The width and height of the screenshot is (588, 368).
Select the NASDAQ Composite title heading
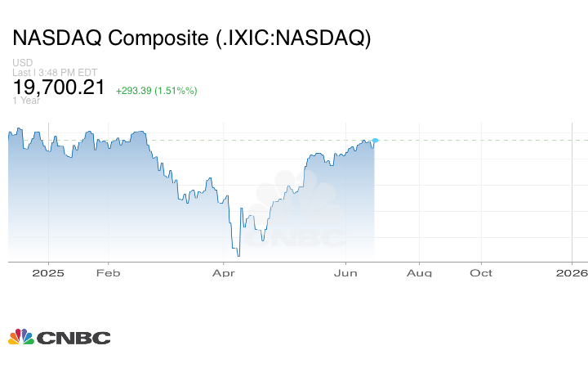click(x=191, y=38)
